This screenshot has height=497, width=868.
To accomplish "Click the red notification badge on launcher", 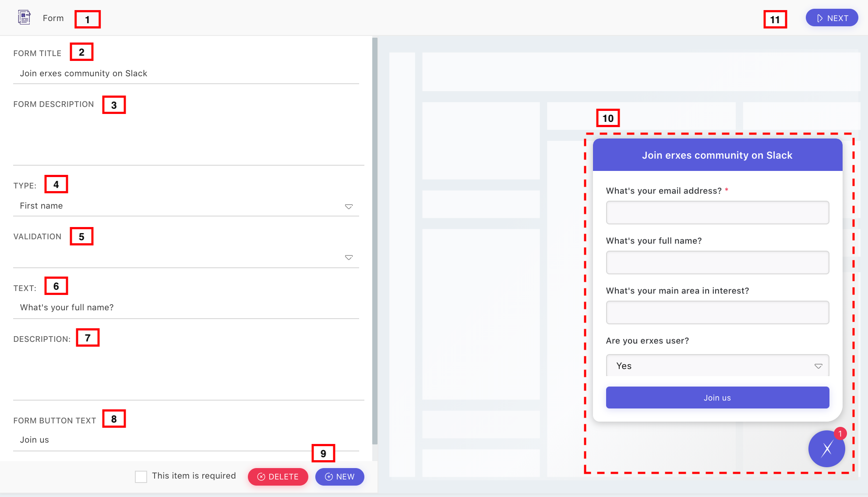I will click(x=840, y=434).
